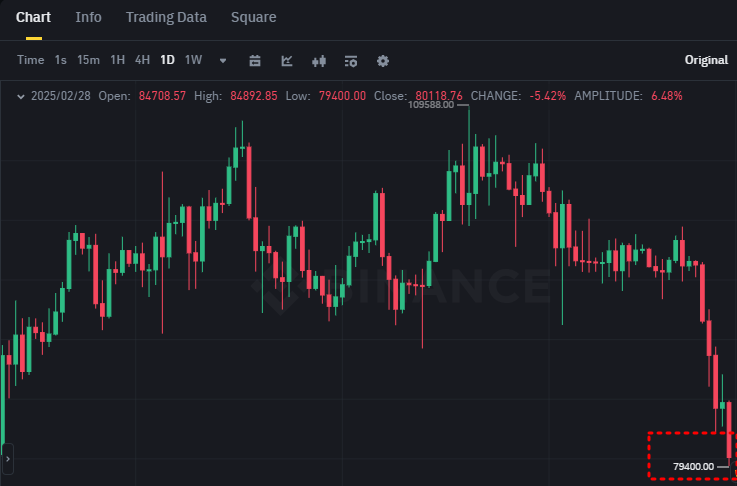The width and height of the screenshot is (737, 486).
Task: Open the technical indicators icon
Action: [x=287, y=61]
